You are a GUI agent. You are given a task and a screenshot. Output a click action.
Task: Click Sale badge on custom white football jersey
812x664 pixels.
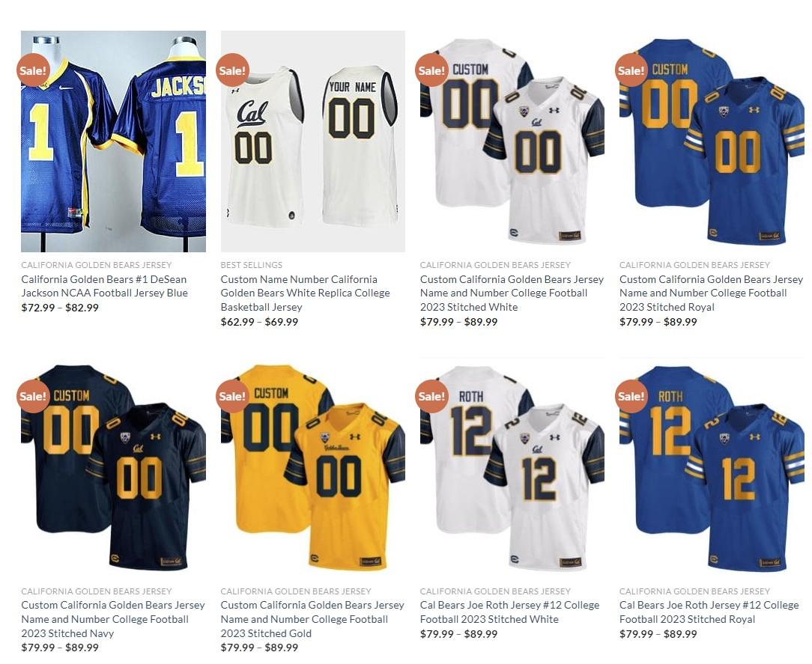coord(432,70)
